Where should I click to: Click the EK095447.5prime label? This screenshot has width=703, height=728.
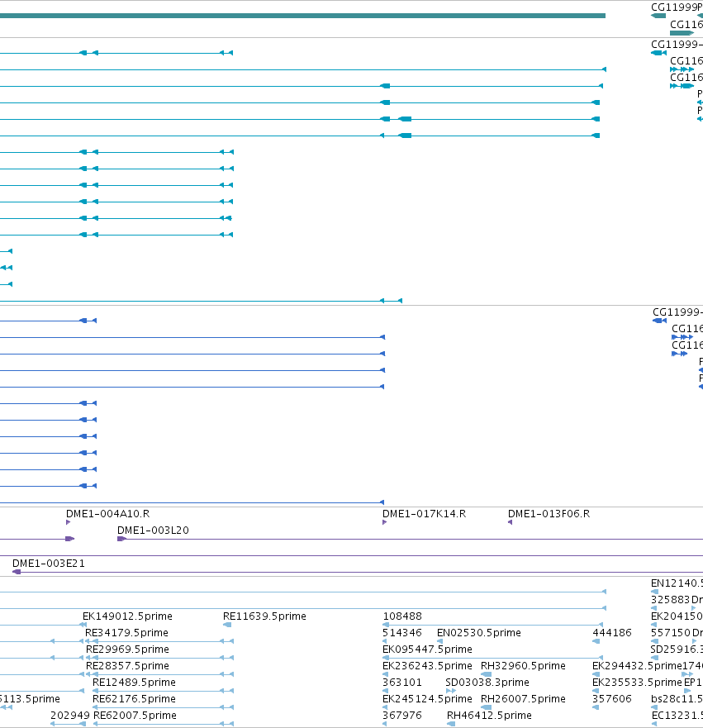point(427,649)
